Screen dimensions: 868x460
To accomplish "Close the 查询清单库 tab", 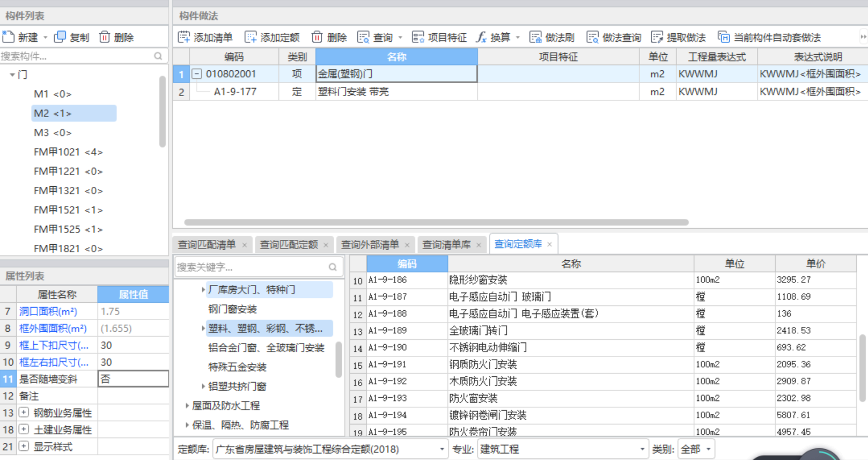I will coord(479,245).
